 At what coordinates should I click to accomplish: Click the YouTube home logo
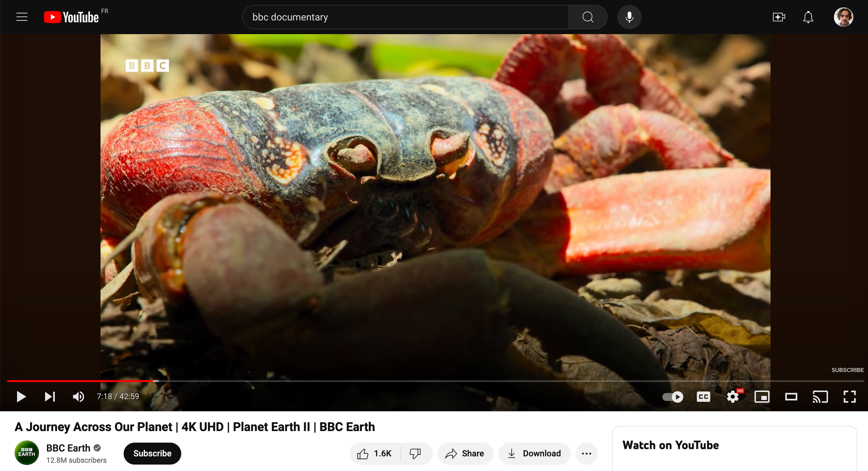(x=72, y=17)
